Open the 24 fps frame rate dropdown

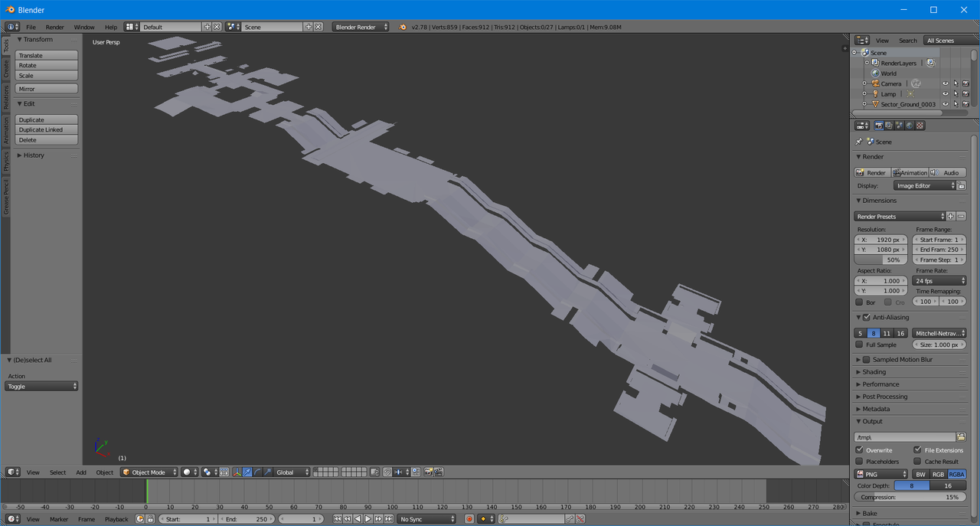pyautogui.click(x=939, y=281)
